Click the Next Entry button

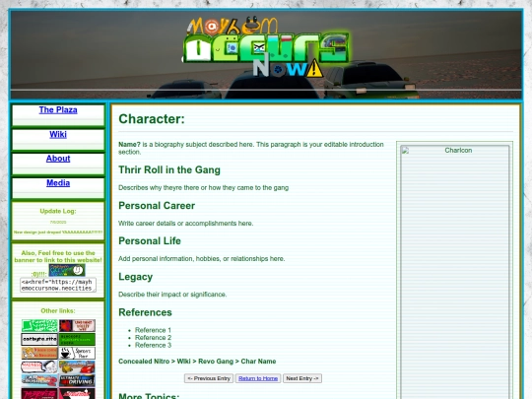[302, 378]
